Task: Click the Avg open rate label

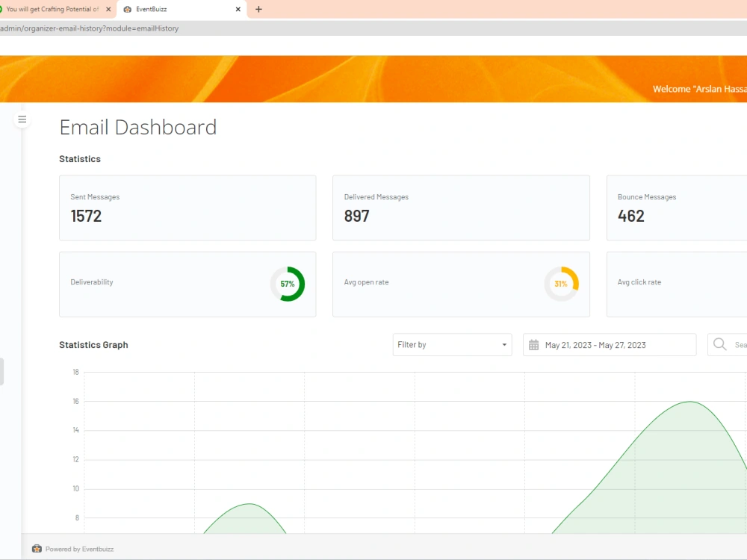Action: click(x=366, y=282)
